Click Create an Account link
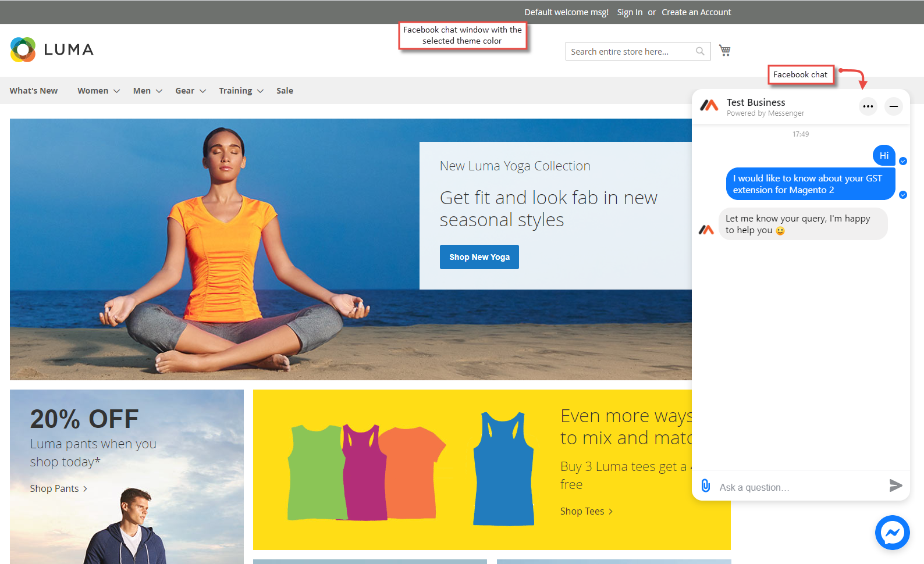This screenshot has width=924, height=564. pyautogui.click(x=696, y=12)
